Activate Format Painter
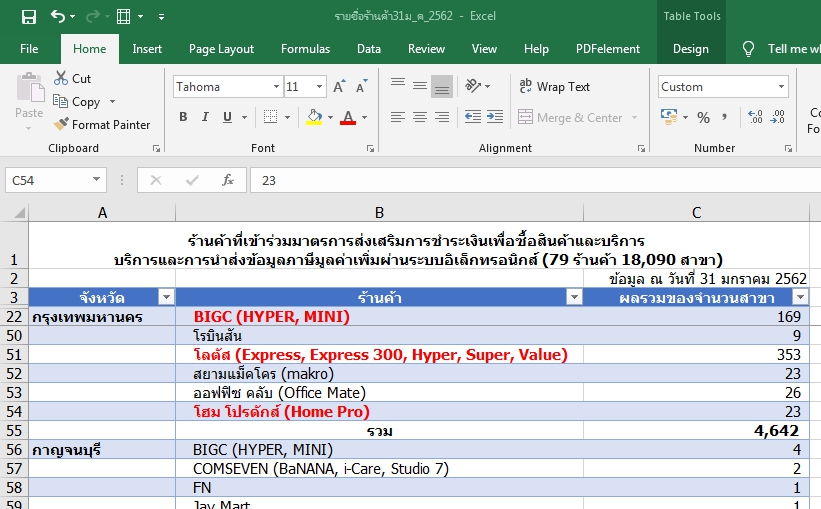The height and width of the screenshot is (509, 821). [102, 125]
